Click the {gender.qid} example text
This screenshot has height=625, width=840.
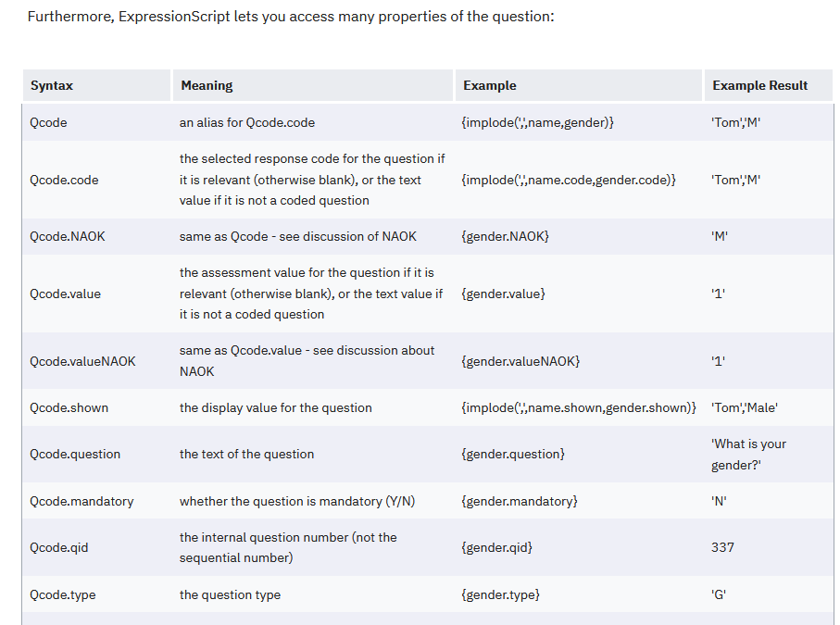point(496,547)
